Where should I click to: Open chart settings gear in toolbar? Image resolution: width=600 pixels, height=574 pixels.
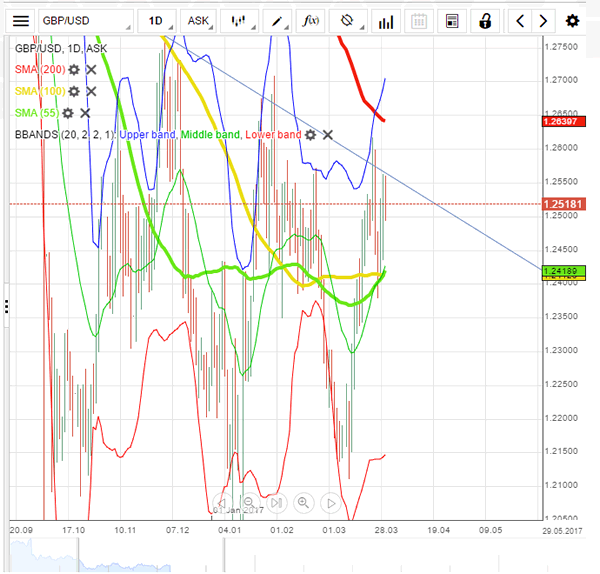point(572,21)
